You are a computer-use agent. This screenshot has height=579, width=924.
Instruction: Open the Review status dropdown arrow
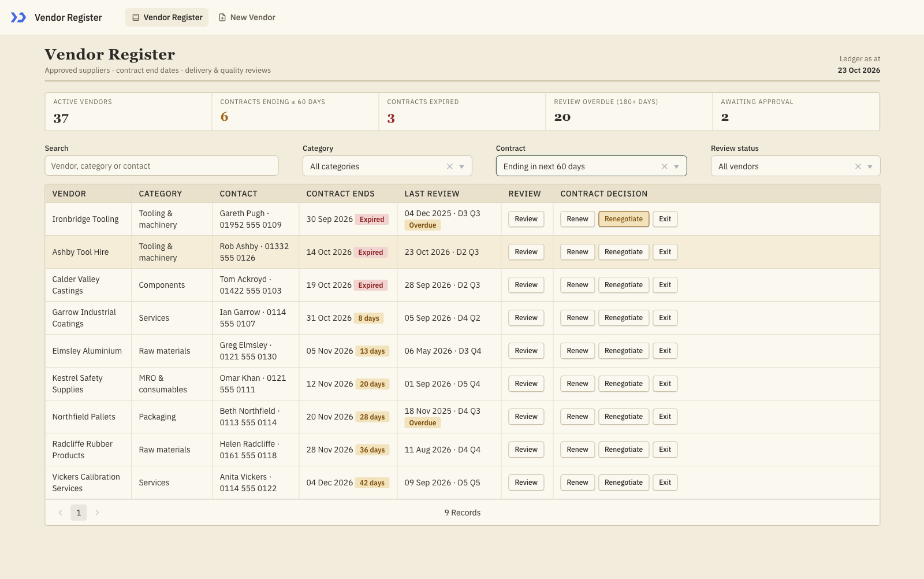[x=870, y=166]
